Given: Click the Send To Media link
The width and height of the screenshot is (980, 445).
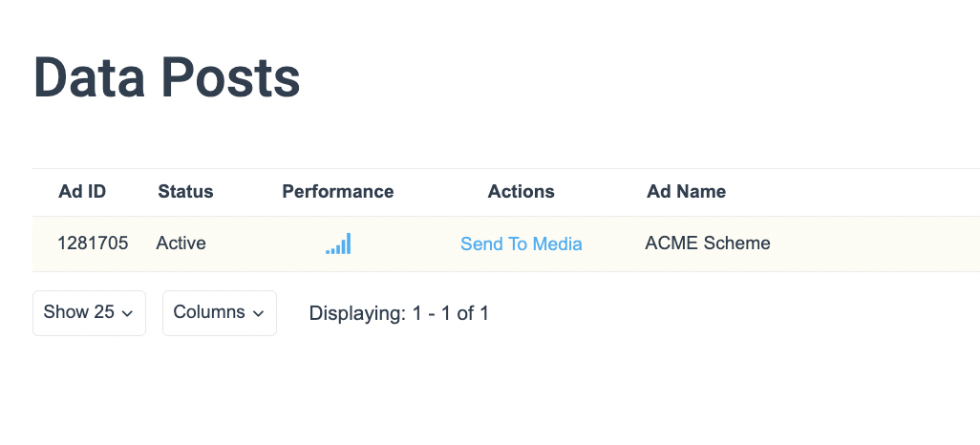Looking at the screenshot, I should point(522,244).
